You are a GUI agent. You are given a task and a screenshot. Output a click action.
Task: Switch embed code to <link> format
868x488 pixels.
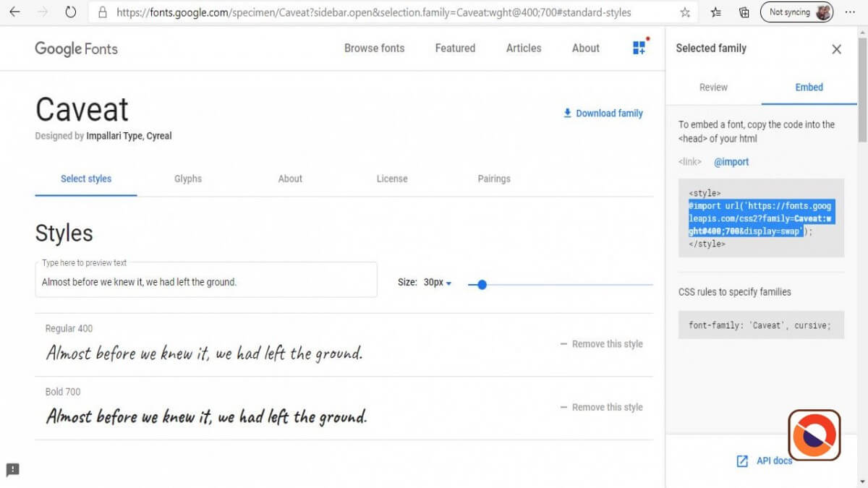coord(689,162)
